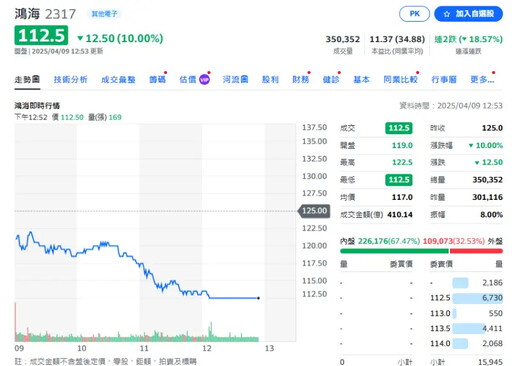
Task: Click the 125.00 reference price marker
Action: (314, 211)
